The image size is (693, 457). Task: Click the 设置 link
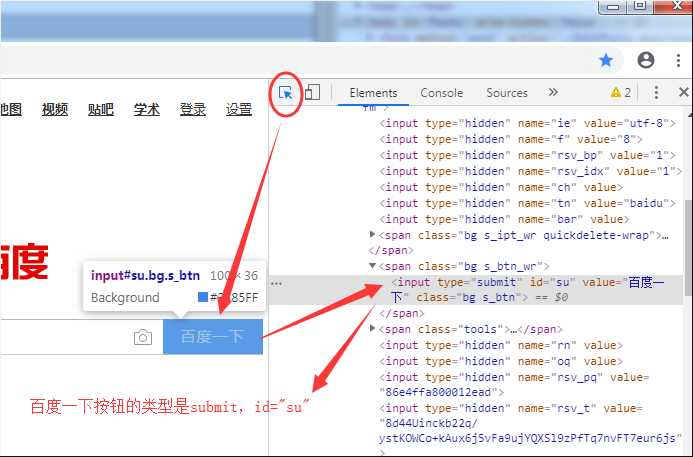pos(239,109)
